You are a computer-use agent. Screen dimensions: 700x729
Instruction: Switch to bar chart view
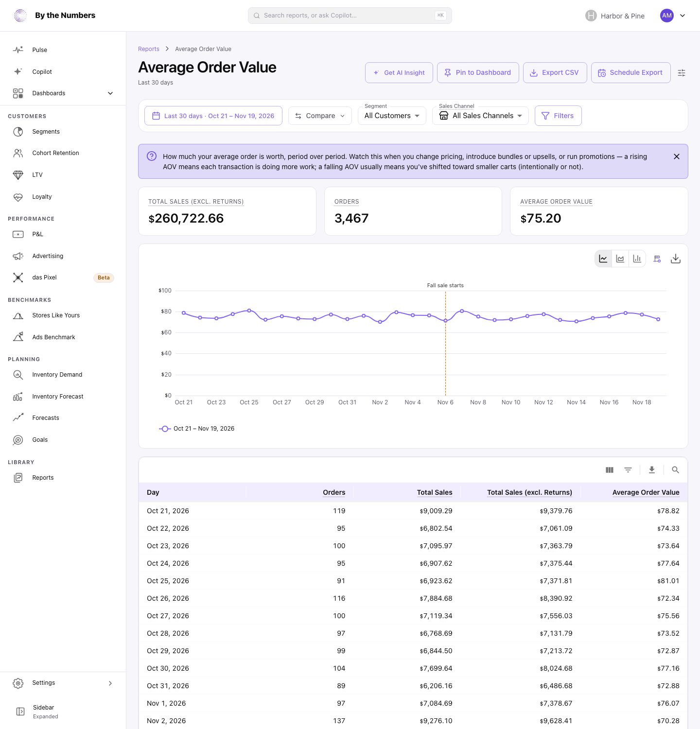pyautogui.click(x=637, y=259)
